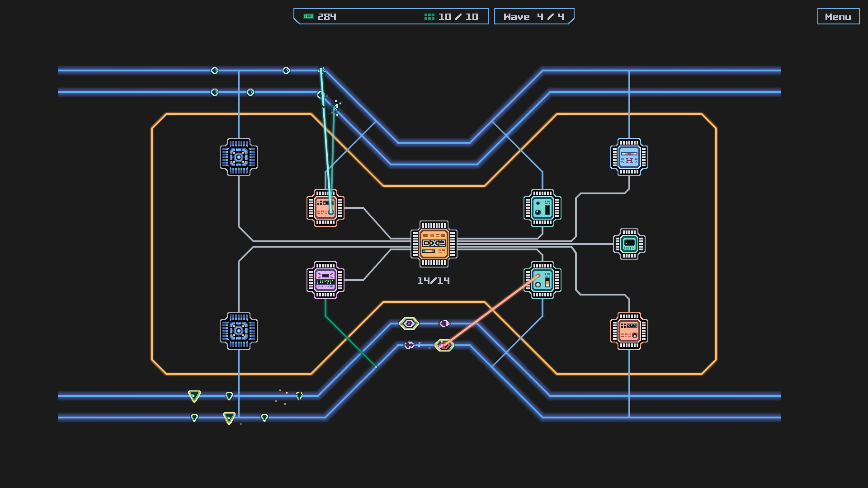The height and width of the screenshot is (488, 868).
Task: Click the Menu button
Action: [x=838, y=17]
